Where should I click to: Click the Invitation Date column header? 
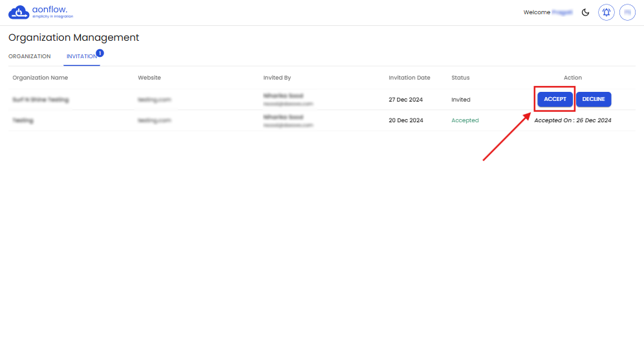pos(409,78)
